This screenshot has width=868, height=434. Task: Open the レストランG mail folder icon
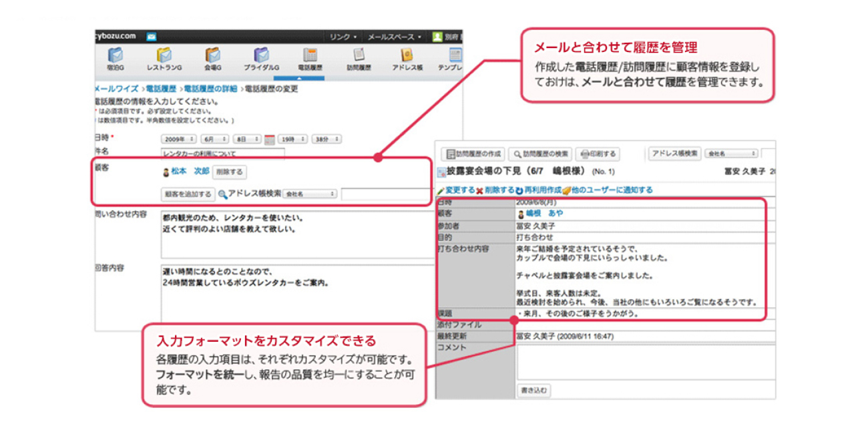[x=164, y=55]
